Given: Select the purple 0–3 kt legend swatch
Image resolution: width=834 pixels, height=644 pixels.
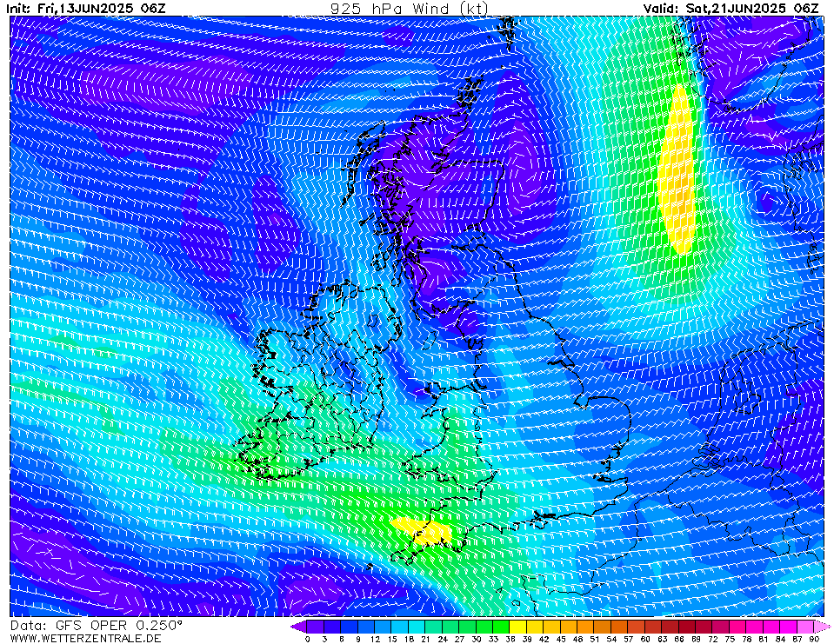Looking at the screenshot, I should click(x=316, y=627).
